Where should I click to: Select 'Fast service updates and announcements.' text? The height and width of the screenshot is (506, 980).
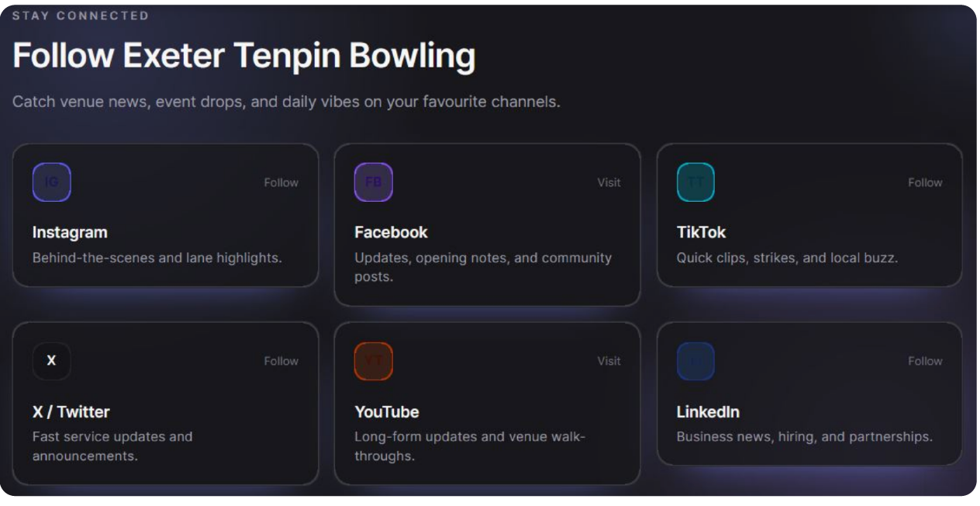[112, 446]
